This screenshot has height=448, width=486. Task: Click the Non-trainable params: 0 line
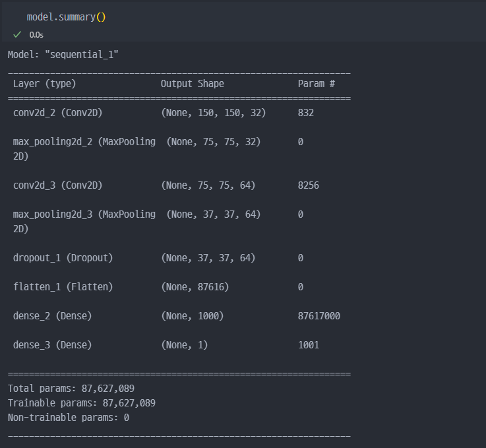click(x=69, y=417)
